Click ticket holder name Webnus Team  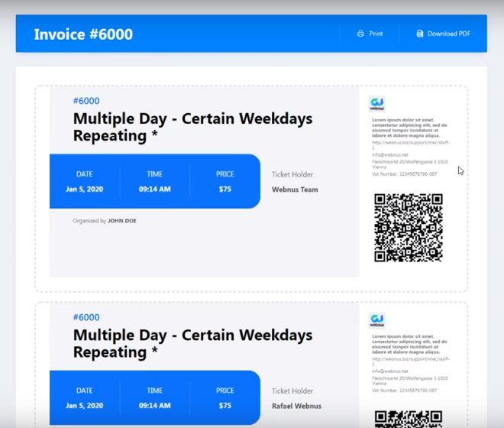295,190
